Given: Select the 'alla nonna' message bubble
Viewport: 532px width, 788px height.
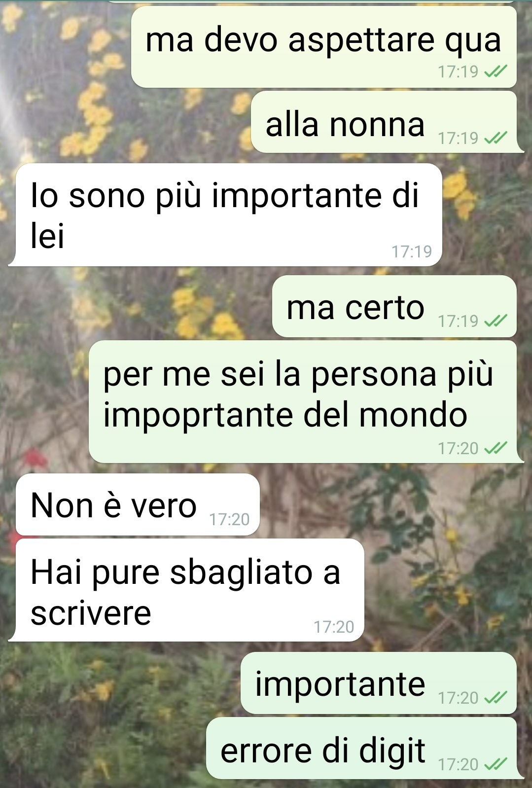Looking at the screenshot, I should [x=384, y=122].
